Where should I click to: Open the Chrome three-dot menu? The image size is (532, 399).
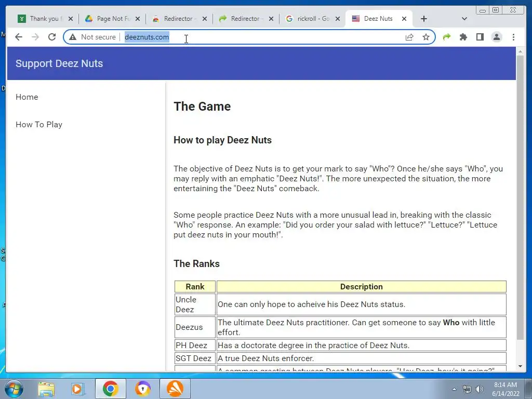point(513,37)
